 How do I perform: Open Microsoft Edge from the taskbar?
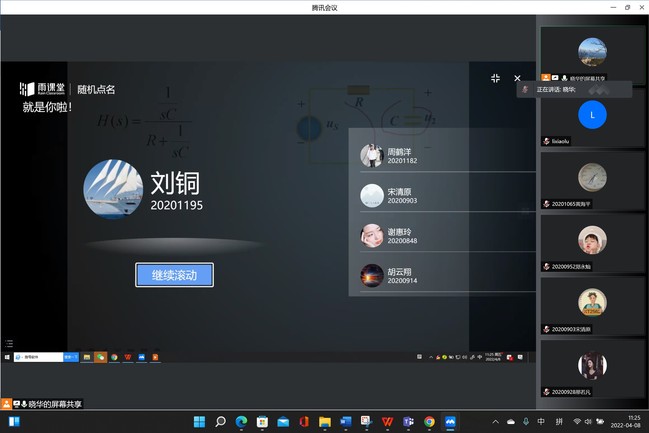(240, 421)
